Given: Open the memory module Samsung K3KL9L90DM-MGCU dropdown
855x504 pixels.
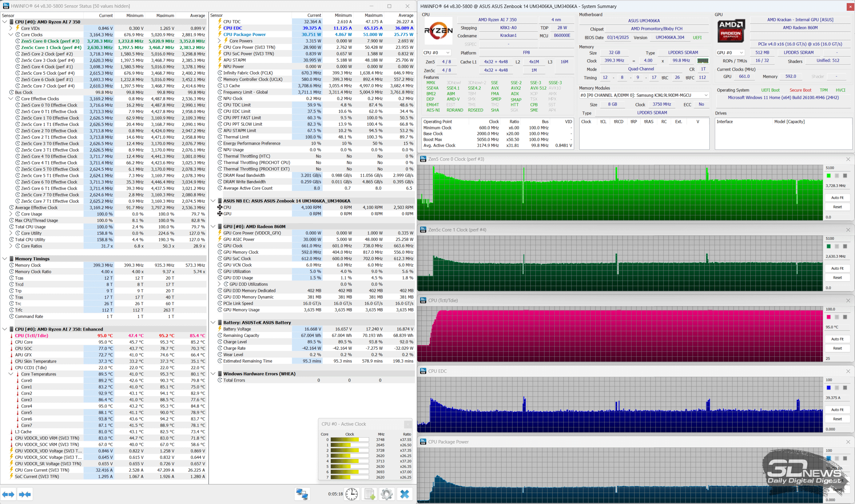Looking at the screenshot, I should 644,95.
